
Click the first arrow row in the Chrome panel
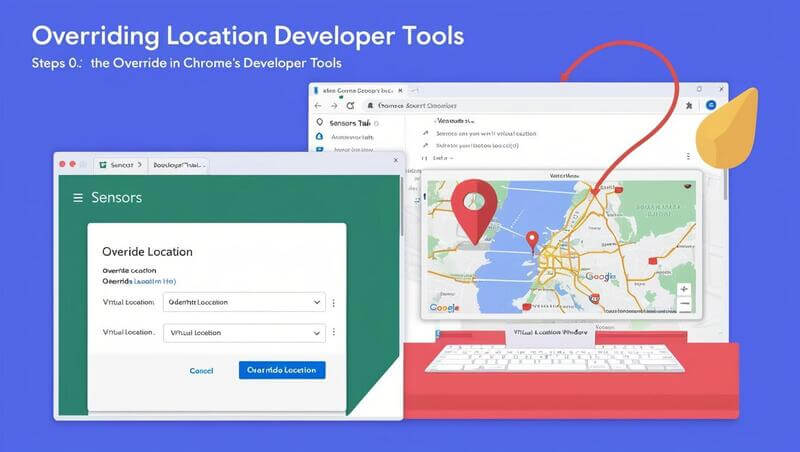click(x=480, y=133)
